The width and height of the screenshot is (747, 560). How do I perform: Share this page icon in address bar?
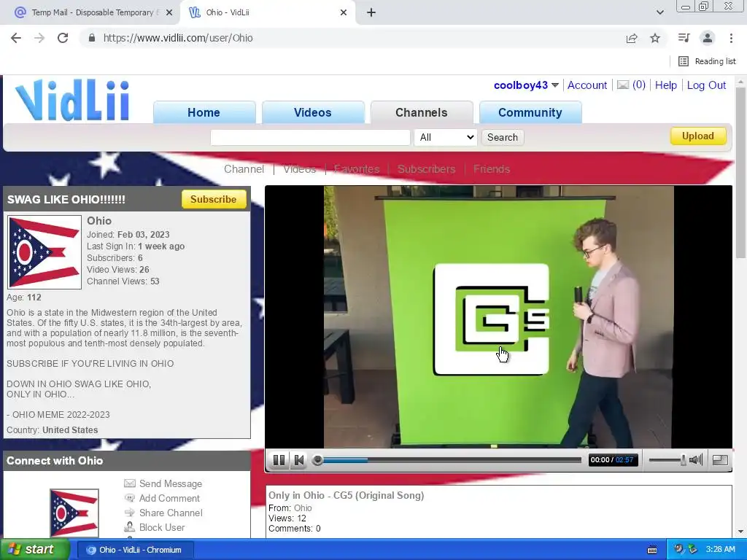click(x=632, y=38)
